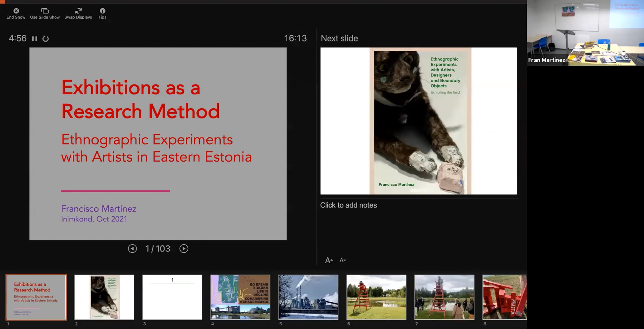The height and width of the screenshot is (329, 644).
Task: Click to add notes field
Action: 348,205
